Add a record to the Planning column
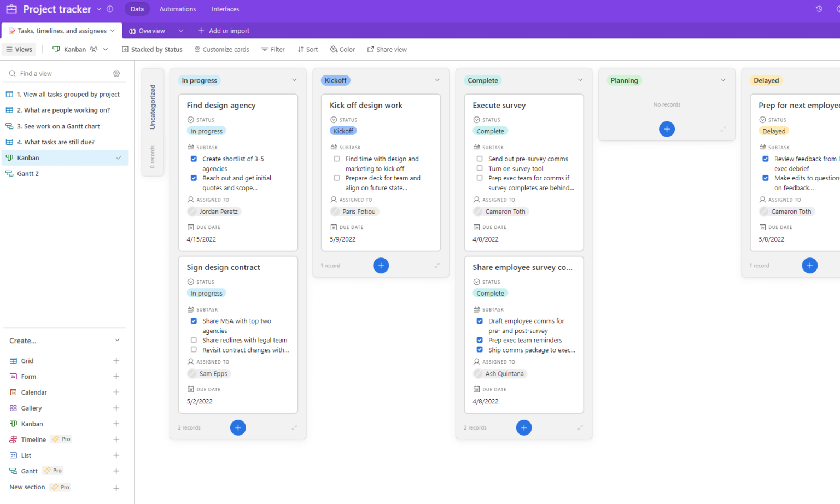 [667, 129]
